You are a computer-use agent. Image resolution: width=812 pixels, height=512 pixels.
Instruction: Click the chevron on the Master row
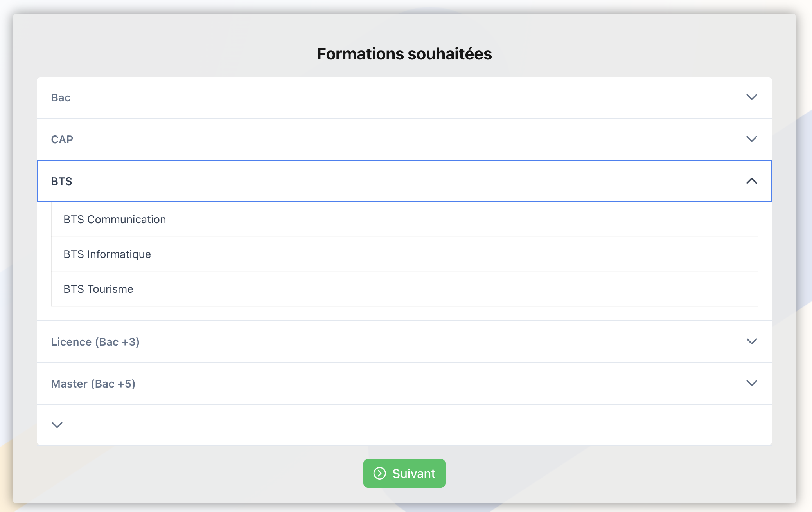(751, 383)
